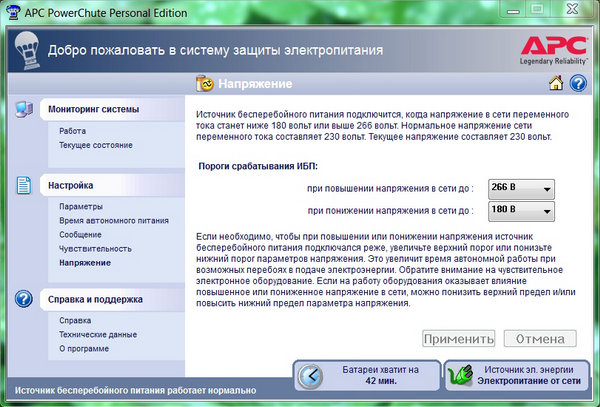
Task: Click the parachute logo icon in banner
Action: point(27,50)
